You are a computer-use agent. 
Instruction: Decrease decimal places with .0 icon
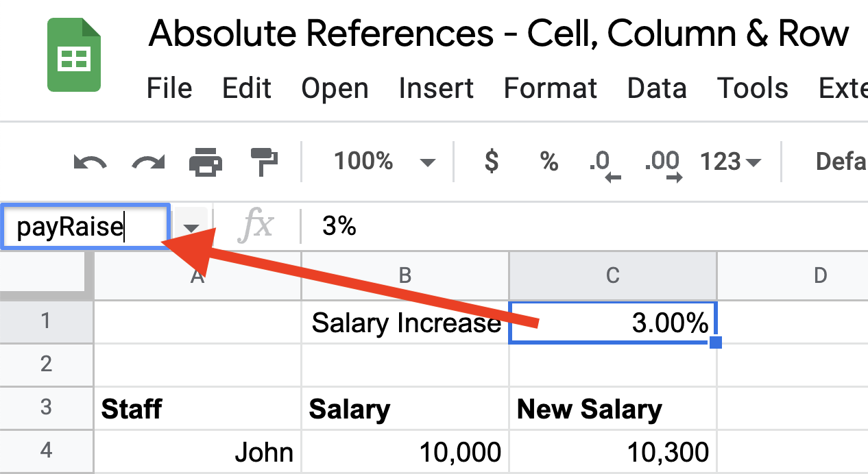(603, 162)
